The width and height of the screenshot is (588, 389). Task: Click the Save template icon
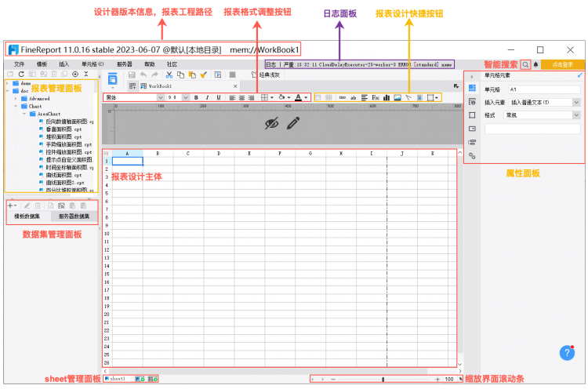pyautogui.click(x=132, y=75)
